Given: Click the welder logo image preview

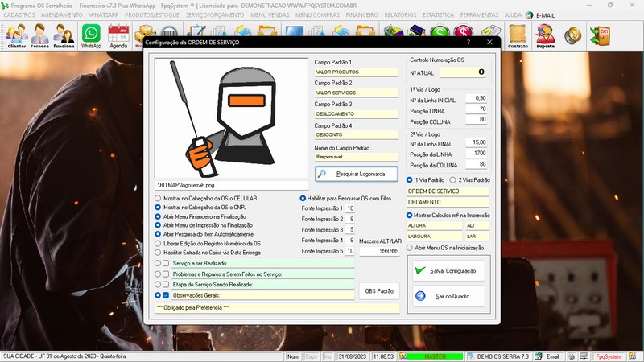Looking at the screenshot, I should coord(231,118).
